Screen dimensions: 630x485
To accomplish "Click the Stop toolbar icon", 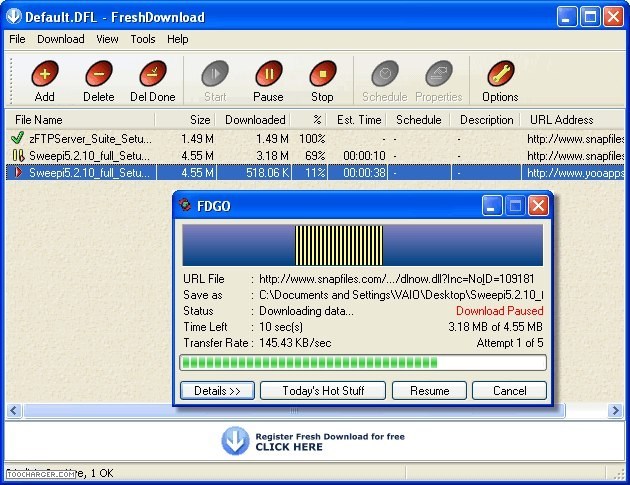I will tap(322, 74).
